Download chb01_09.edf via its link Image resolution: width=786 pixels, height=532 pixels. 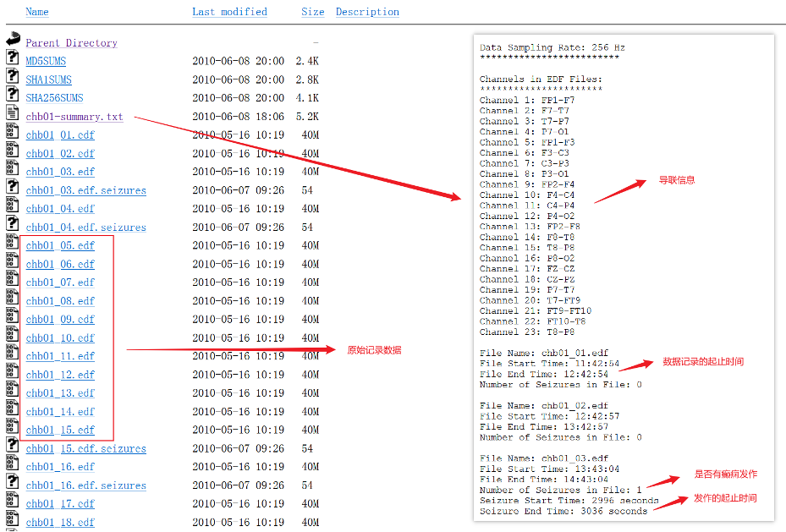[x=60, y=320]
